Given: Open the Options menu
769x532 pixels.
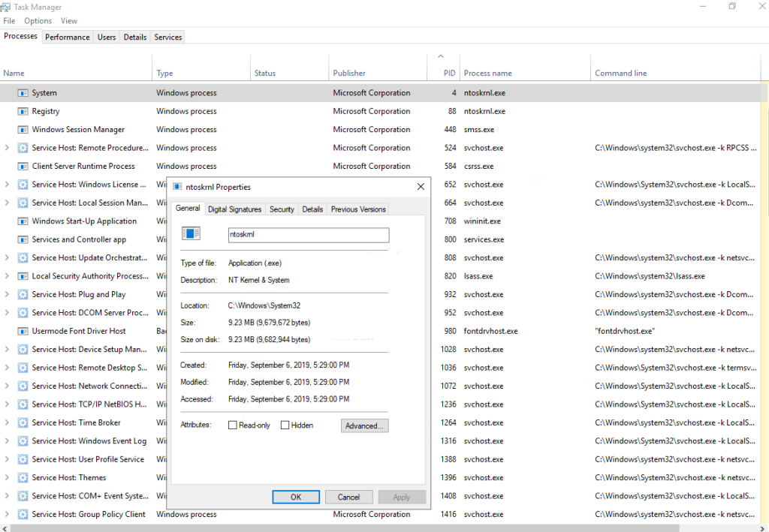Looking at the screenshot, I should (x=38, y=21).
